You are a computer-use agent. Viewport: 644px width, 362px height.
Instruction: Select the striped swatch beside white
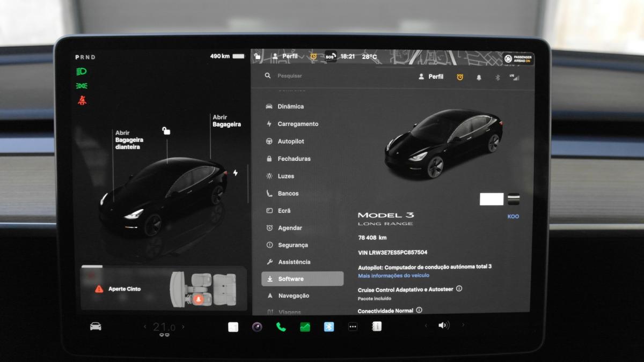click(x=514, y=199)
